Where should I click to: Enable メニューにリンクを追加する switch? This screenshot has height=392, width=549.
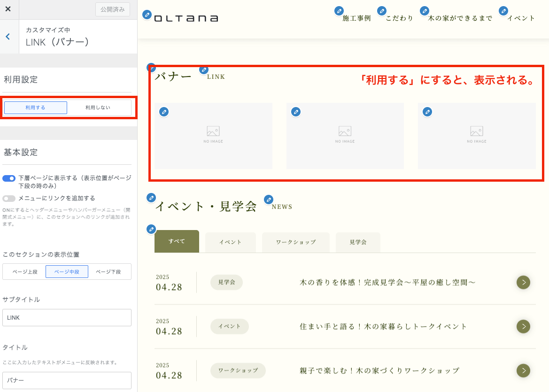9,198
